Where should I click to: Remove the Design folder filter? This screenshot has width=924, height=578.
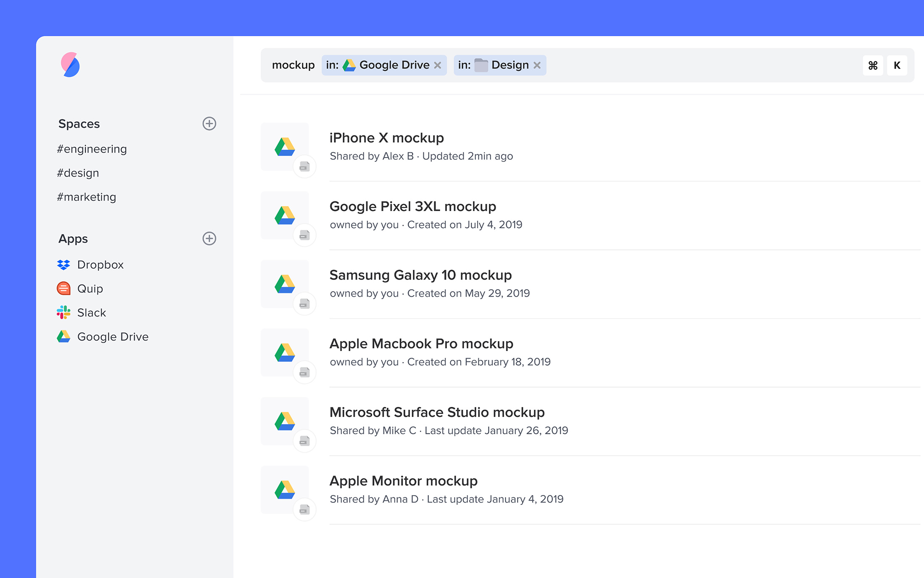click(x=537, y=65)
